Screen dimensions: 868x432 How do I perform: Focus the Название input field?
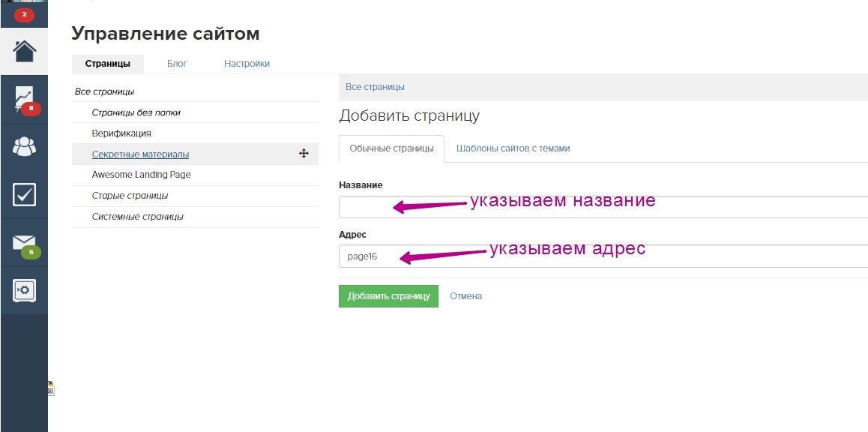click(603, 206)
